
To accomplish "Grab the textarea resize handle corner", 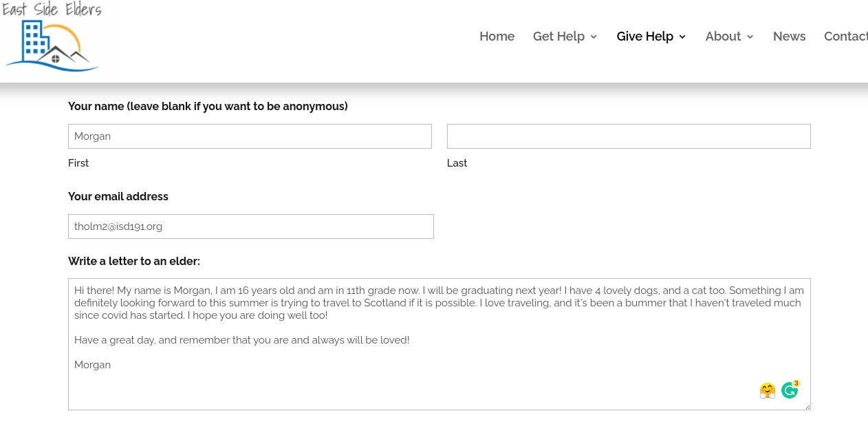I will [806, 405].
